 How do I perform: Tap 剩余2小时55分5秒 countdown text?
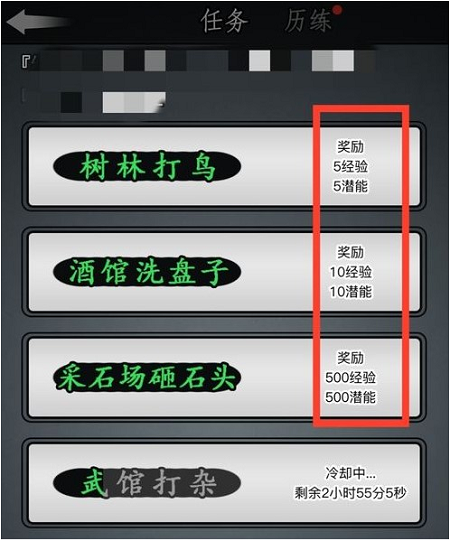[x=350, y=493]
